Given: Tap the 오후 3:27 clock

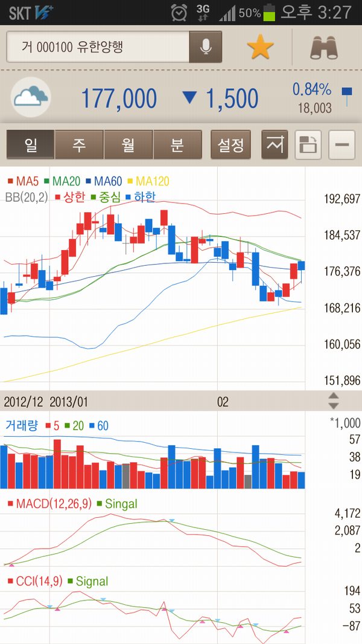Looking at the screenshot, I should (316, 13).
